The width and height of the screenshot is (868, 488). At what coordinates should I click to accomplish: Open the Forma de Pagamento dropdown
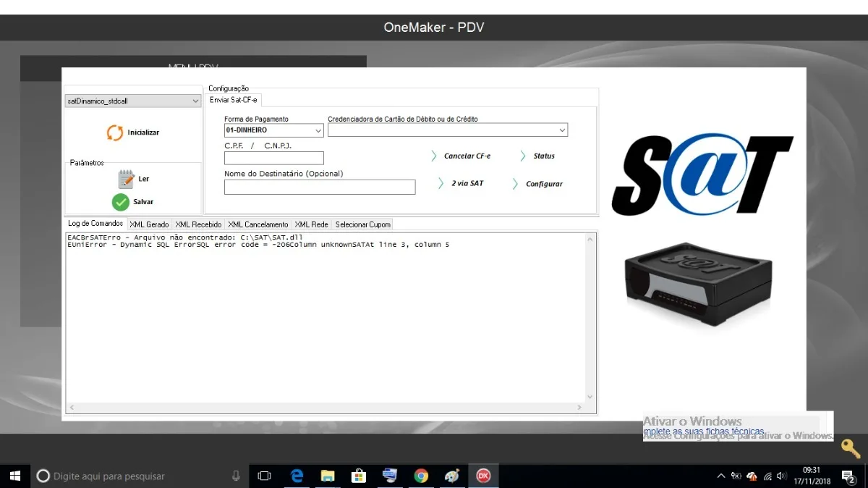point(318,130)
